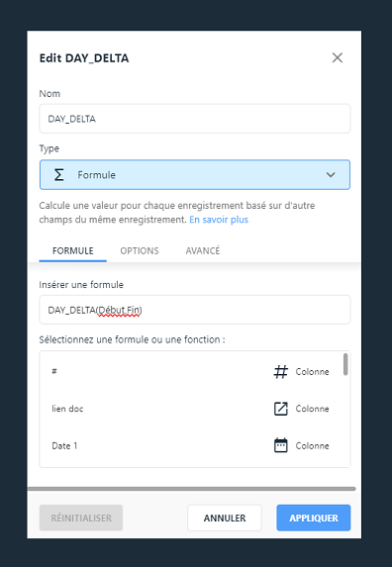Focus the Nom field containing DAY_DELTA

(195, 119)
